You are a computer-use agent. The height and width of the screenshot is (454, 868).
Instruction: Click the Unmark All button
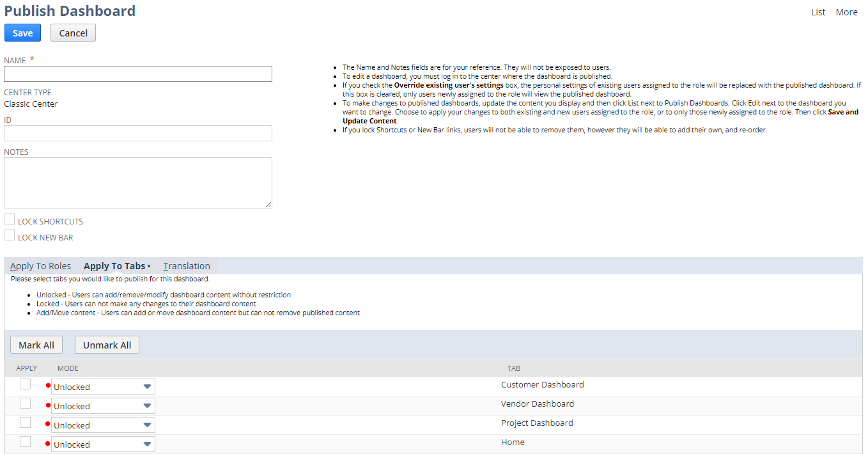point(107,344)
